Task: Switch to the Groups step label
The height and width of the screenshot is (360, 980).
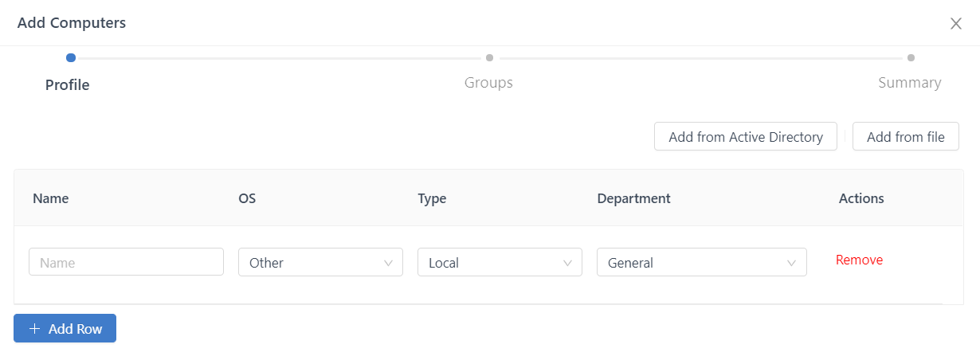Action: coord(488,83)
